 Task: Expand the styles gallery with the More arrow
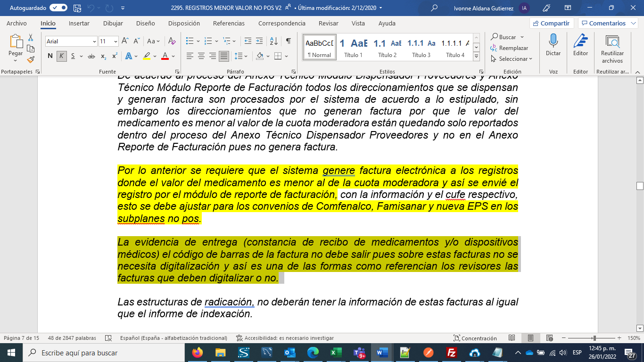tap(476, 56)
